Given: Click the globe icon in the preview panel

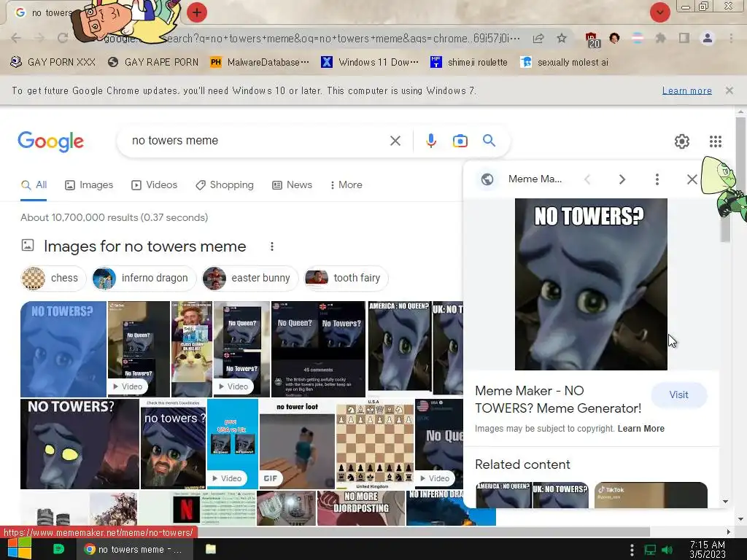Looking at the screenshot, I should tap(487, 179).
